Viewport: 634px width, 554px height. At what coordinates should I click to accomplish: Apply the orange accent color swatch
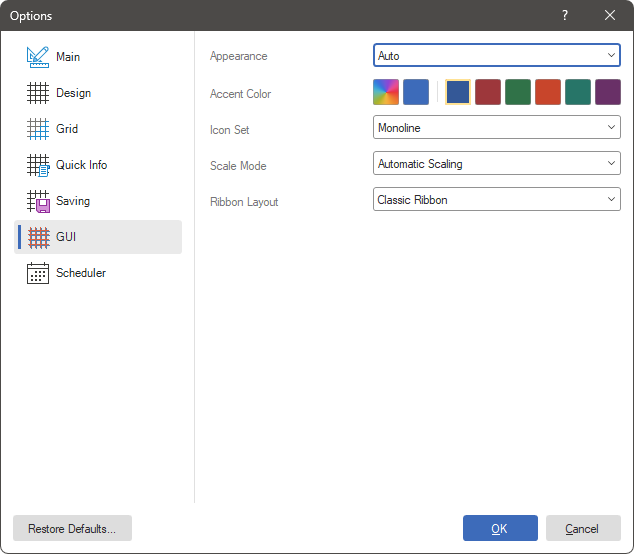pos(548,93)
